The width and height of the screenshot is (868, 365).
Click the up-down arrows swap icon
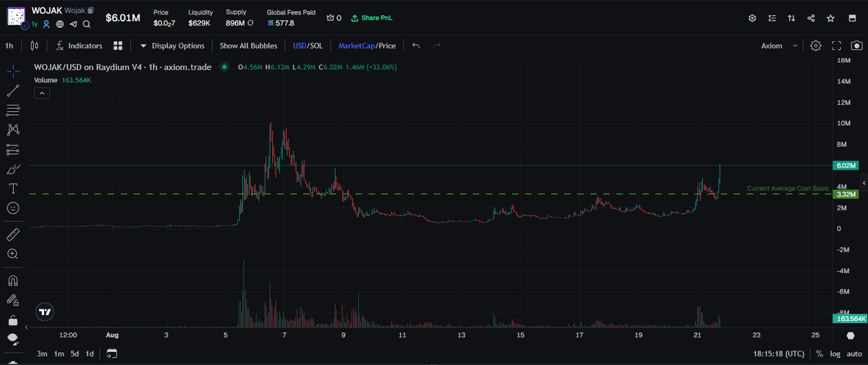coord(791,18)
